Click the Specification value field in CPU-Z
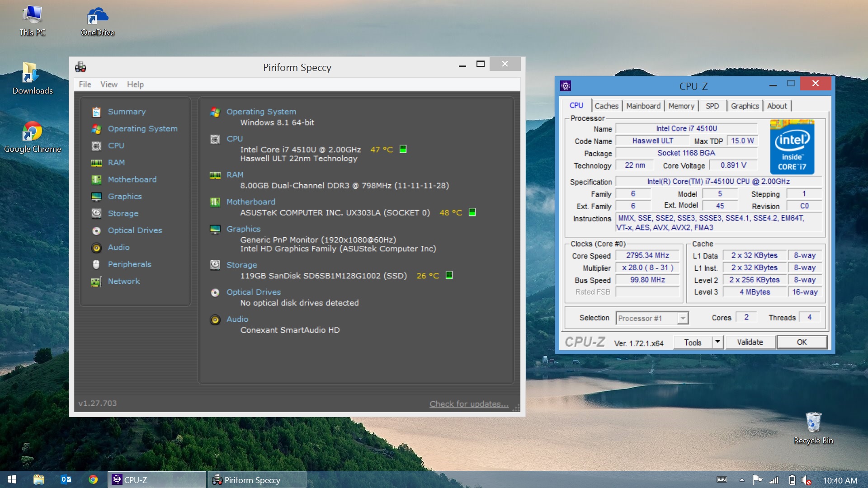 pyautogui.click(x=718, y=182)
